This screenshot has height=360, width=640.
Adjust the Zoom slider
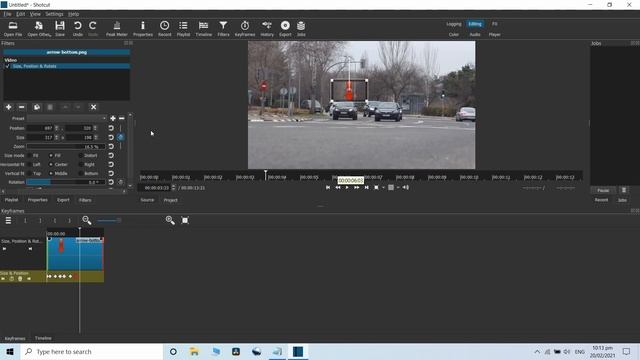tap(65, 147)
